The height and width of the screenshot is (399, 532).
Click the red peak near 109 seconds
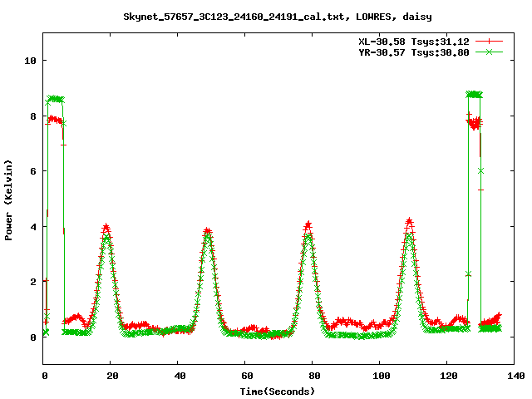(x=409, y=222)
